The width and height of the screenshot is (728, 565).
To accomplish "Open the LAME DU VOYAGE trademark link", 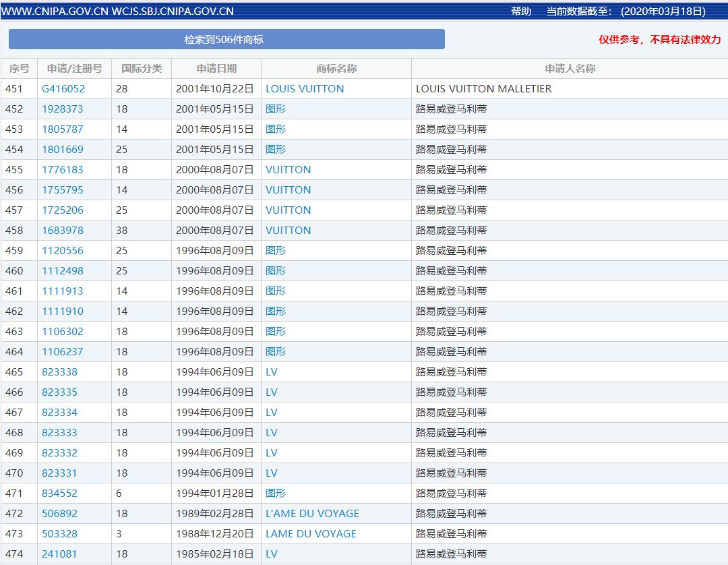I will coord(311,534).
